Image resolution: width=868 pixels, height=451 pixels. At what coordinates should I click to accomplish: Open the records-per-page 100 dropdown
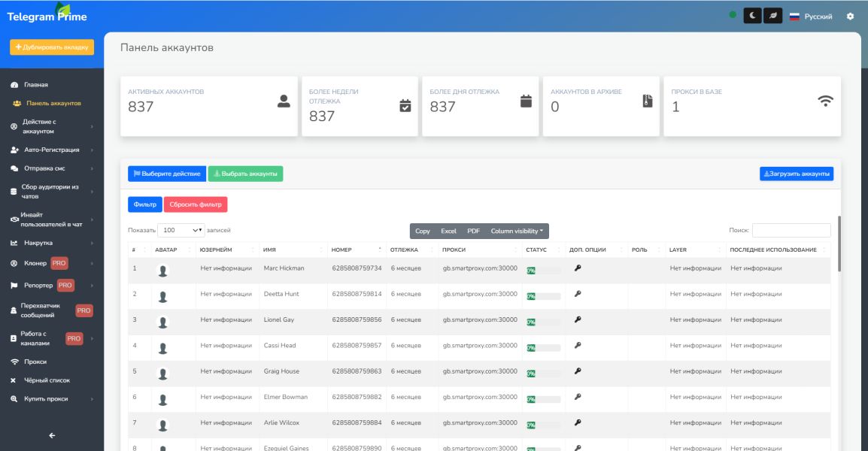(182, 230)
